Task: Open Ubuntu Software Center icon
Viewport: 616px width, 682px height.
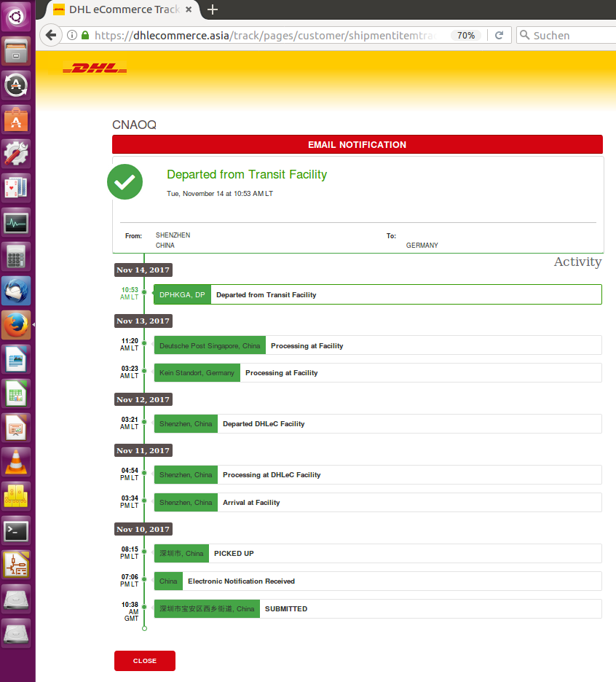Action: (x=16, y=119)
